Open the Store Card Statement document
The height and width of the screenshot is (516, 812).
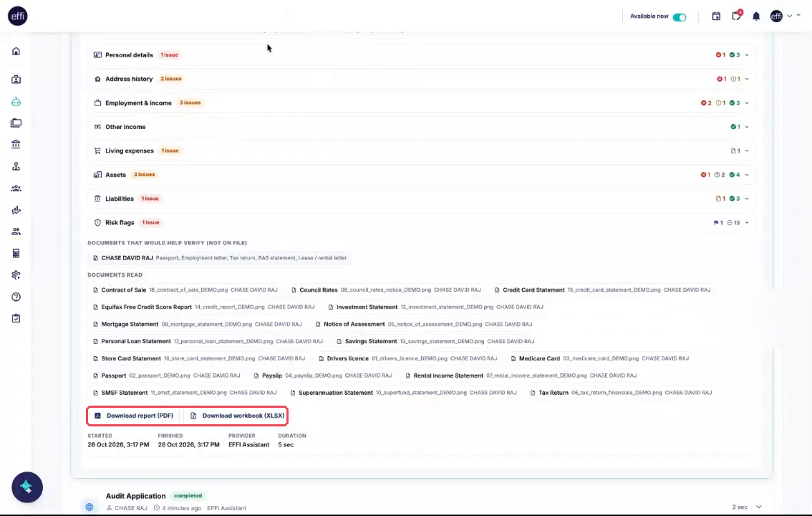pyautogui.click(x=199, y=358)
